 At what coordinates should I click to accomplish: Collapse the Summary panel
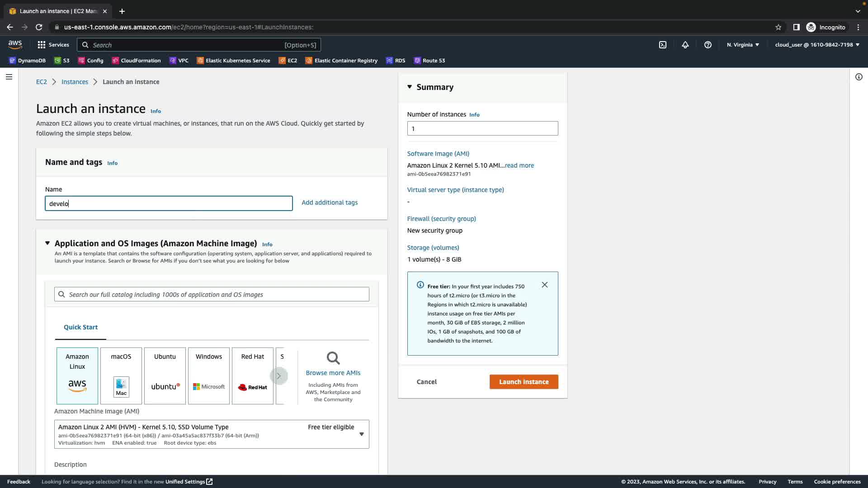(x=410, y=87)
